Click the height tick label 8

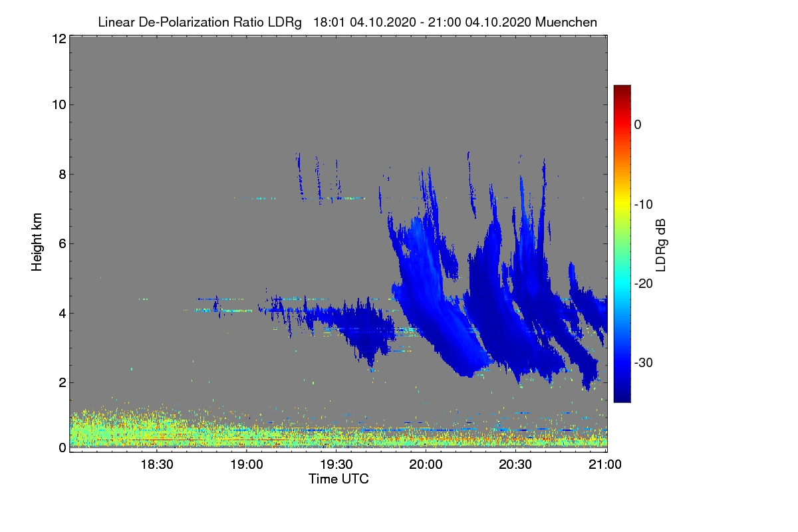coord(61,174)
